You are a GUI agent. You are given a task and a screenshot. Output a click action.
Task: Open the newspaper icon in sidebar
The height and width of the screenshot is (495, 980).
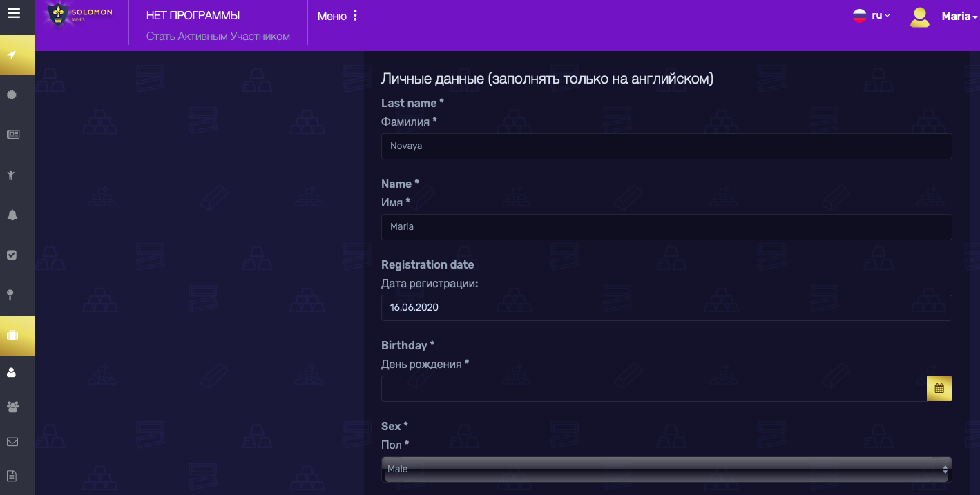pyautogui.click(x=12, y=135)
